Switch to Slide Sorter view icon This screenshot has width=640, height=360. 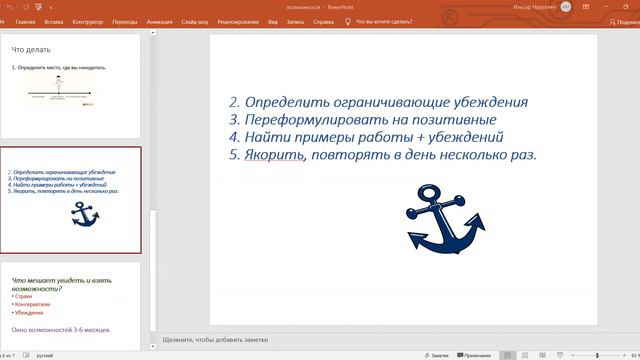coord(525,356)
